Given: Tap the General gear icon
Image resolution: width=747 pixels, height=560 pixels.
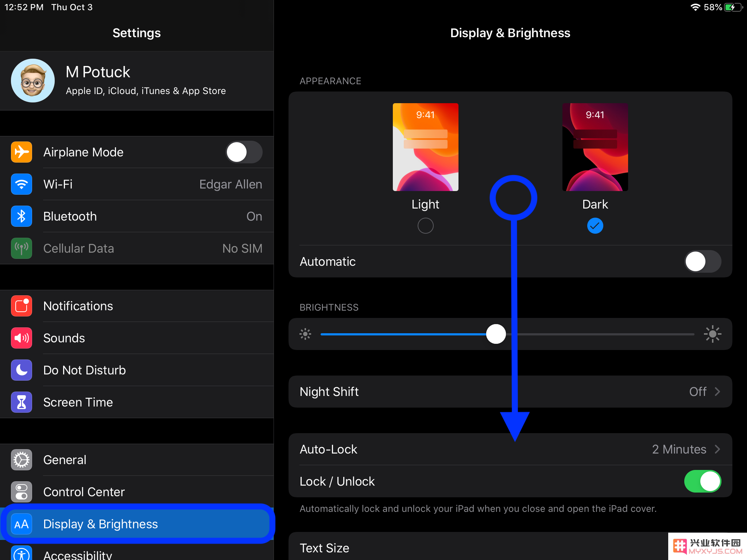Looking at the screenshot, I should coord(22,460).
